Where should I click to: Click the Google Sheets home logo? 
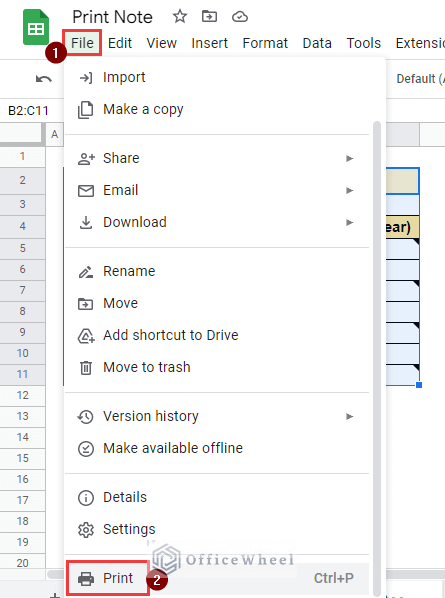(36, 27)
